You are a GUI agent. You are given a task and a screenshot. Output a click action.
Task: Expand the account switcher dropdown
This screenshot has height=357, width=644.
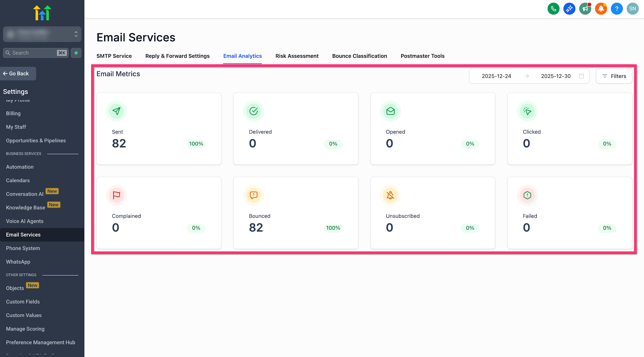[42, 34]
